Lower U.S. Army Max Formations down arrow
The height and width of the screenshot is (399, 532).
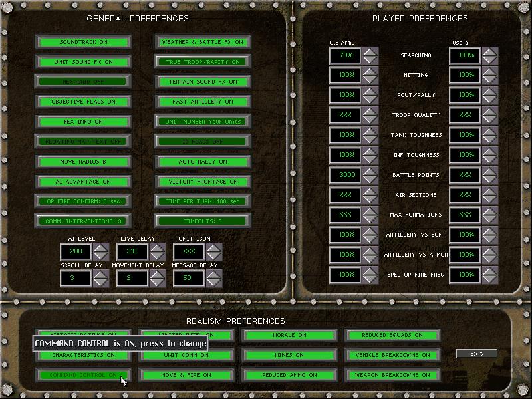tap(370, 219)
